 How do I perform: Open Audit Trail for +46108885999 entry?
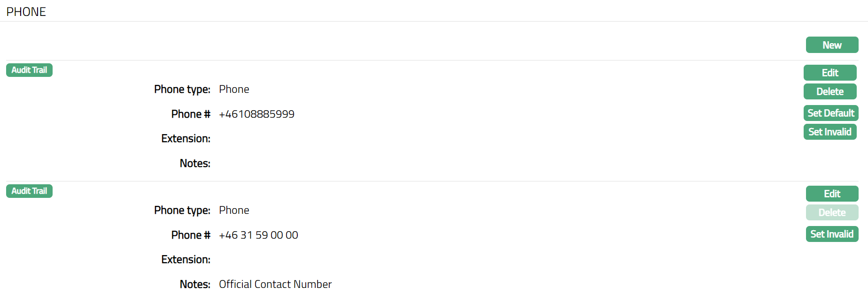[29, 70]
